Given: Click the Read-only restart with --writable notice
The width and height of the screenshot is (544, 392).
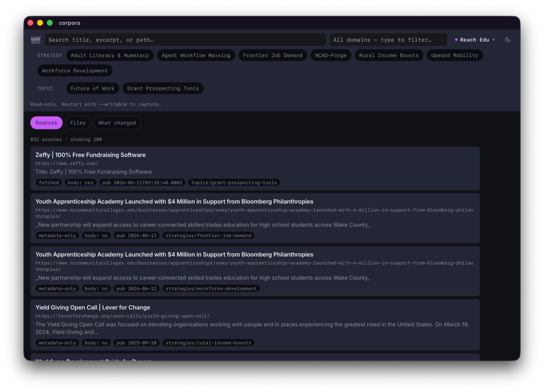Looking at the screenshot, I should pos(96,104).
